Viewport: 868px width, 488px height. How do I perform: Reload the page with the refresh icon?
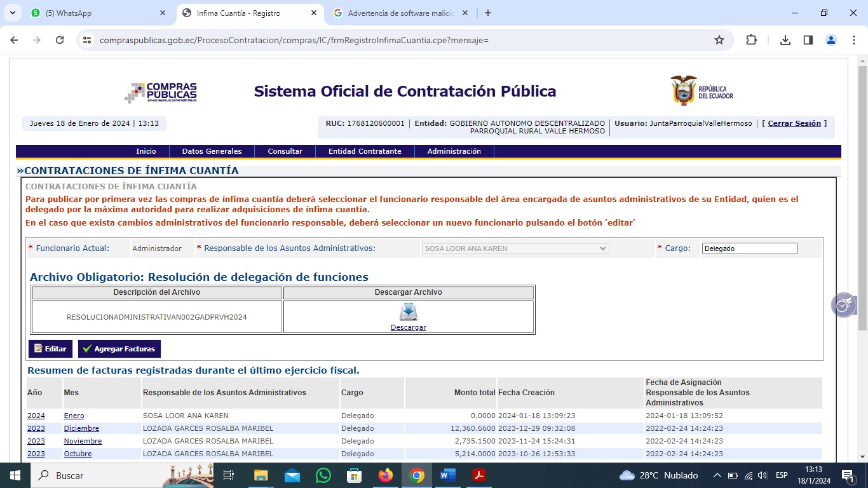[x=60, y=40]
